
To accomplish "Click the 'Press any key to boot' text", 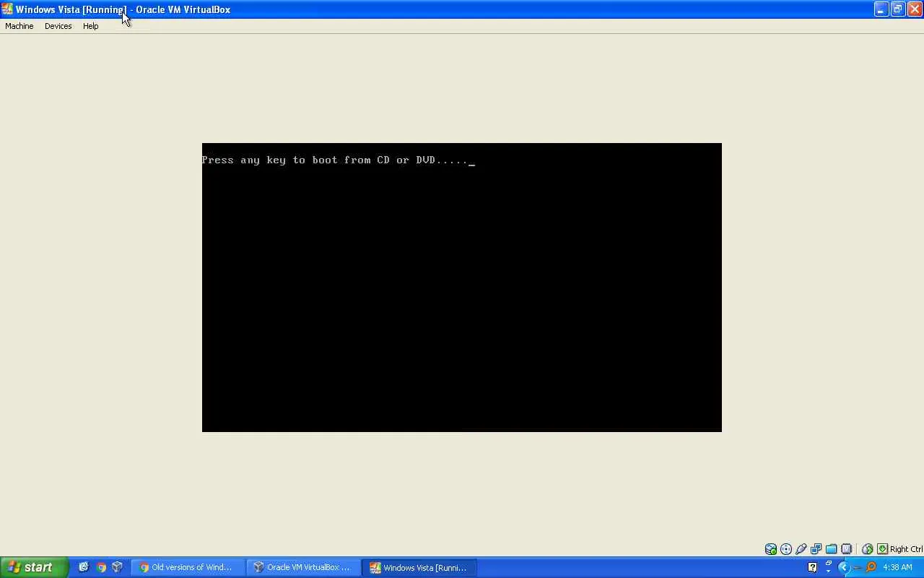I will pos(335,160).
